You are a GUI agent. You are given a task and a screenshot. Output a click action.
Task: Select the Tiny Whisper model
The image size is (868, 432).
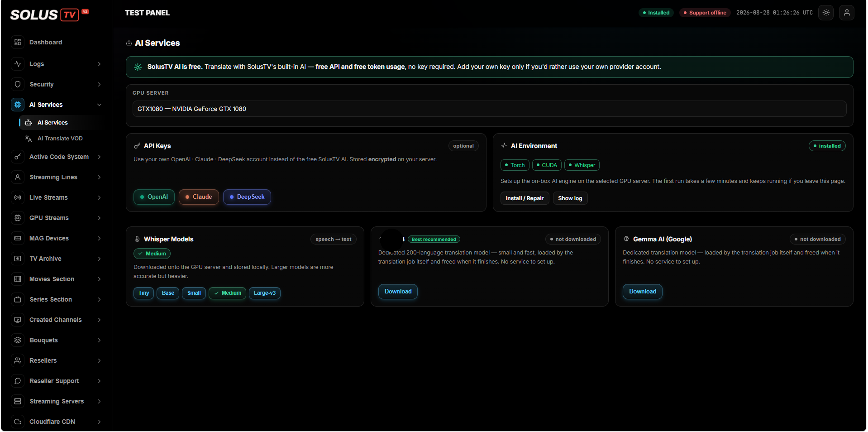click(144, 293)
